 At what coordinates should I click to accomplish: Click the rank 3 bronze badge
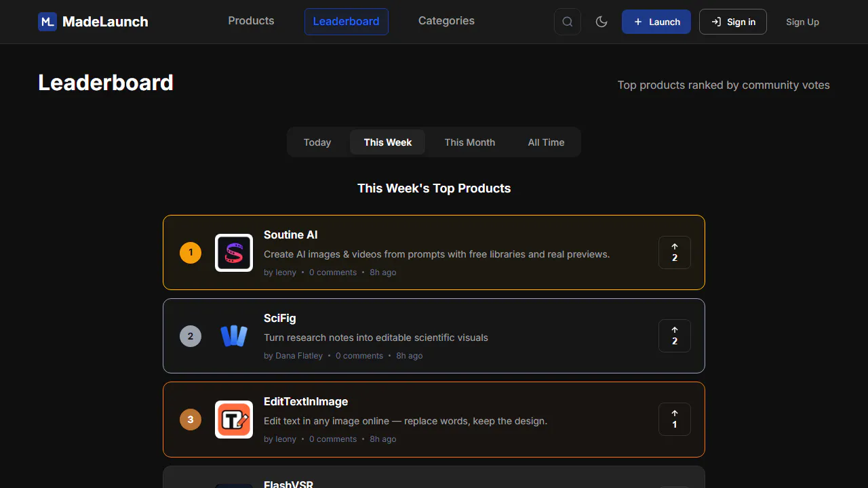pos(191,420)
